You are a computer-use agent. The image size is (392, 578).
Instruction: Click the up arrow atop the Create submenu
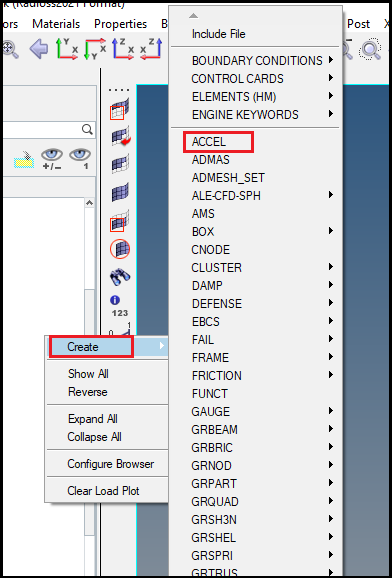194,16
